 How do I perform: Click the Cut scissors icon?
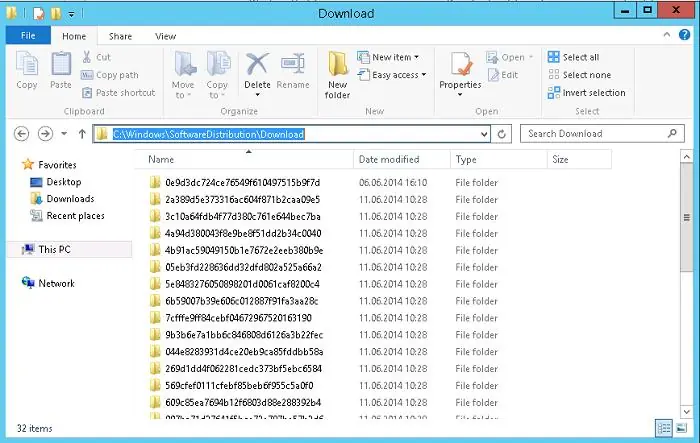click(x=87, y=57)
